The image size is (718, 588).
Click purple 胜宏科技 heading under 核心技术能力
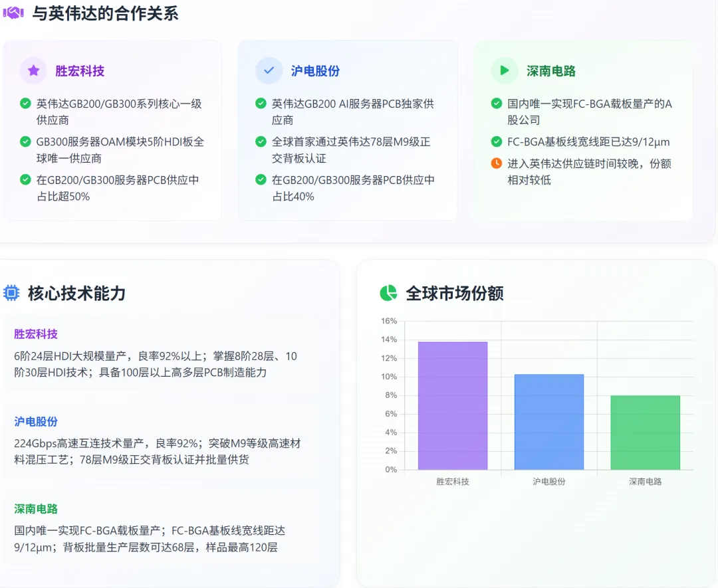coord(36,334)
